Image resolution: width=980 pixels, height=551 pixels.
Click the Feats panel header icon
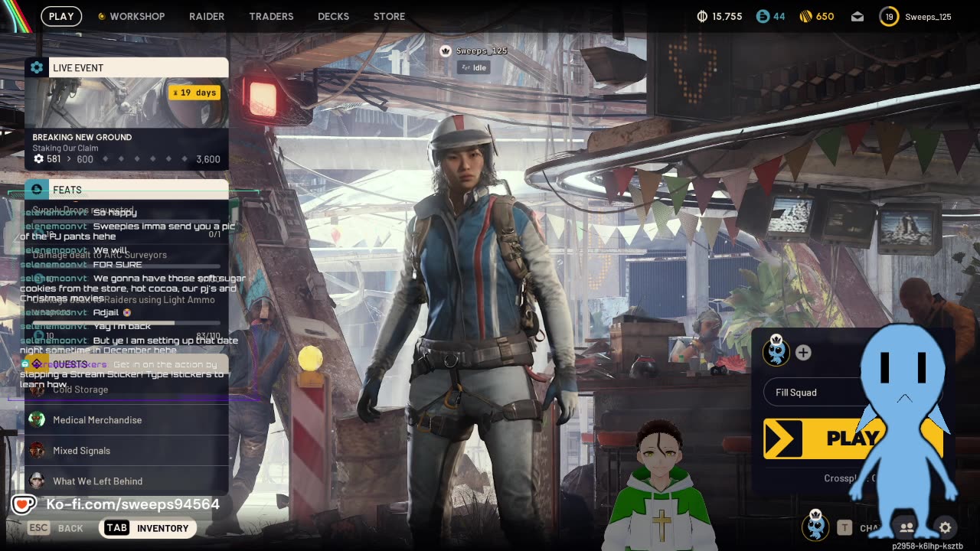pyautogui.click(x=37, y=190)
